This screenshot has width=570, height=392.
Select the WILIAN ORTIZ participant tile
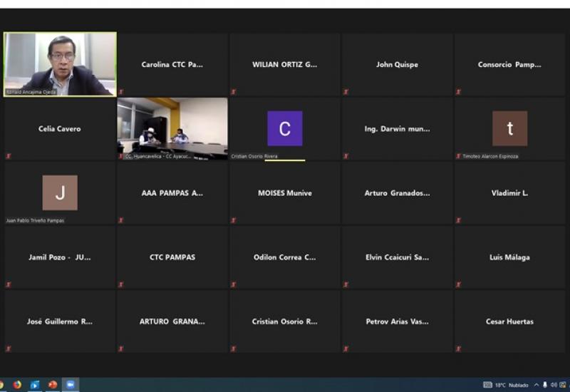tap(284, 64)
